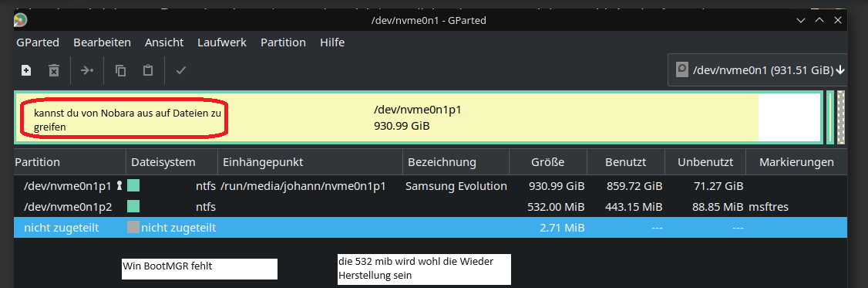Click the 859.72 GiB used value
868x288 pixels.
click(x=634, y=186)
